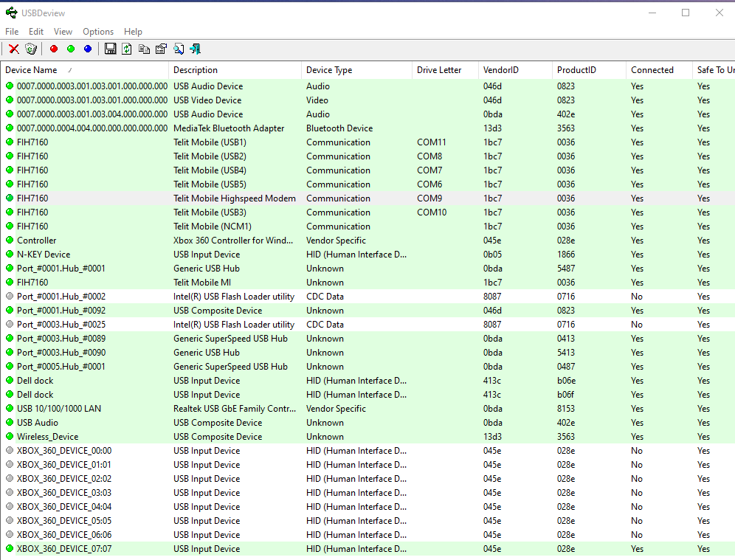This screenshot has width=735, height=560.
Task: Click the COM9 drive letter cell
Action: click(429, 198)
